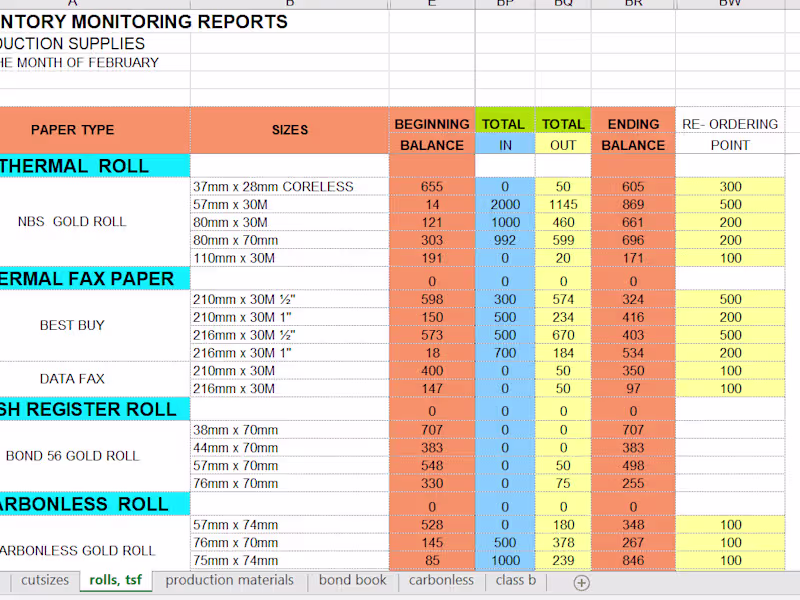Select the bond book sheet tab

[352, 580]
